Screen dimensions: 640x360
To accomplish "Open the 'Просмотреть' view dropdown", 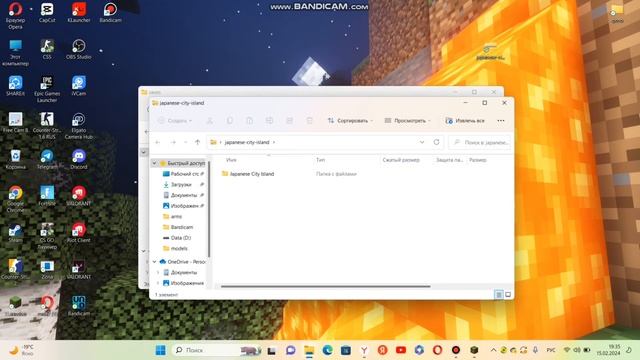I will [407, 120].
